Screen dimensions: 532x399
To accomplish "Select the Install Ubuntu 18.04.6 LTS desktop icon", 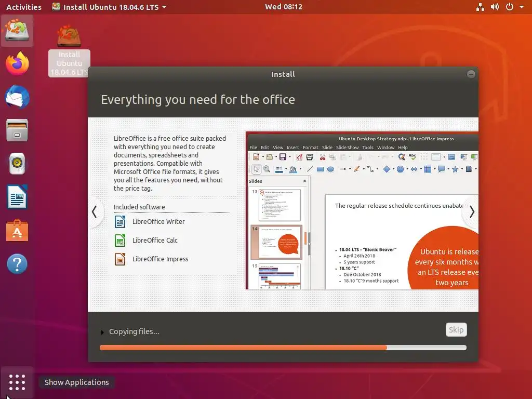I will click(69, 51).
